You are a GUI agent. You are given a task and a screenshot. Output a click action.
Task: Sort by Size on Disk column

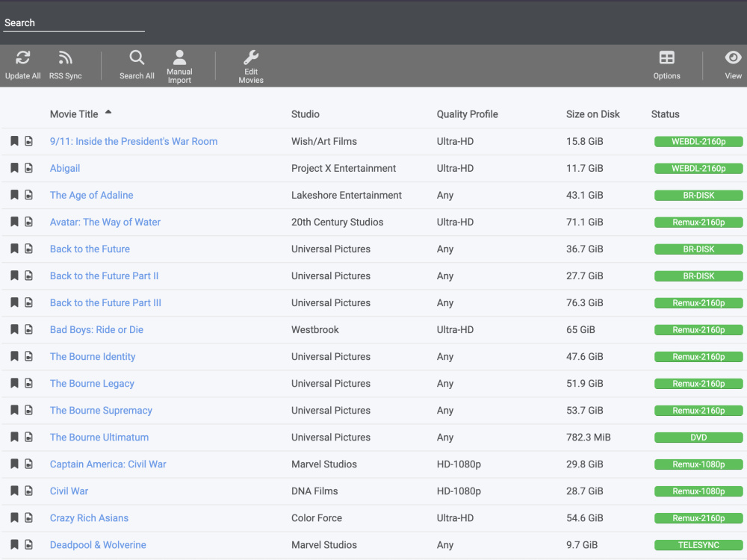pos(592,114)
